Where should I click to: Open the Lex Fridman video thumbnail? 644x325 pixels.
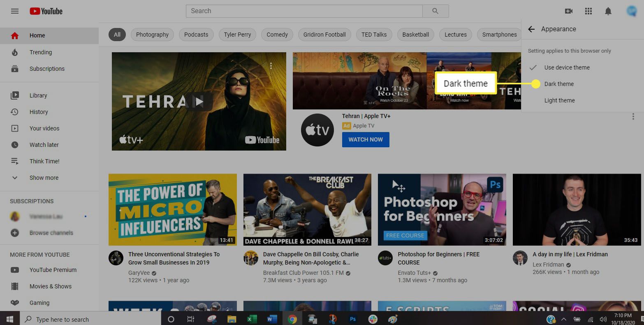[577, 210]
